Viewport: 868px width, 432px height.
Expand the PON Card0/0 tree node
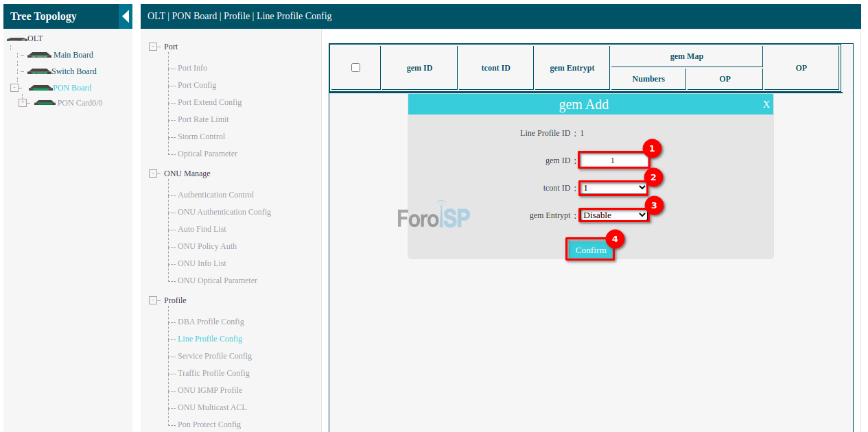coord(23,103)
